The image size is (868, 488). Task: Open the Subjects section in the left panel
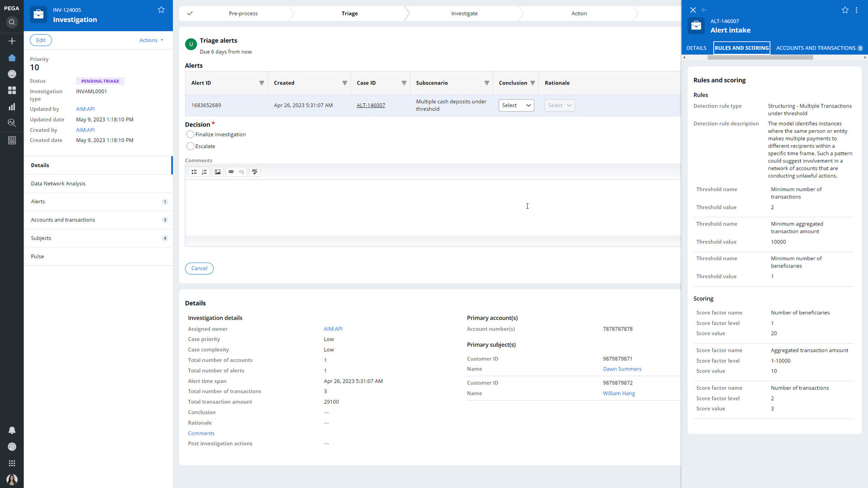coord(41,238)
